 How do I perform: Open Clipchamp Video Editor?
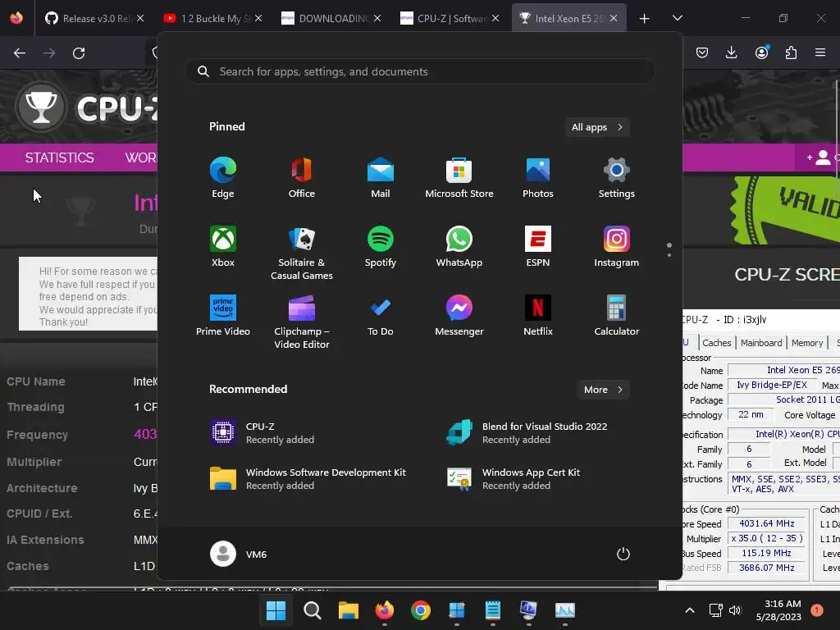[302, 322]
